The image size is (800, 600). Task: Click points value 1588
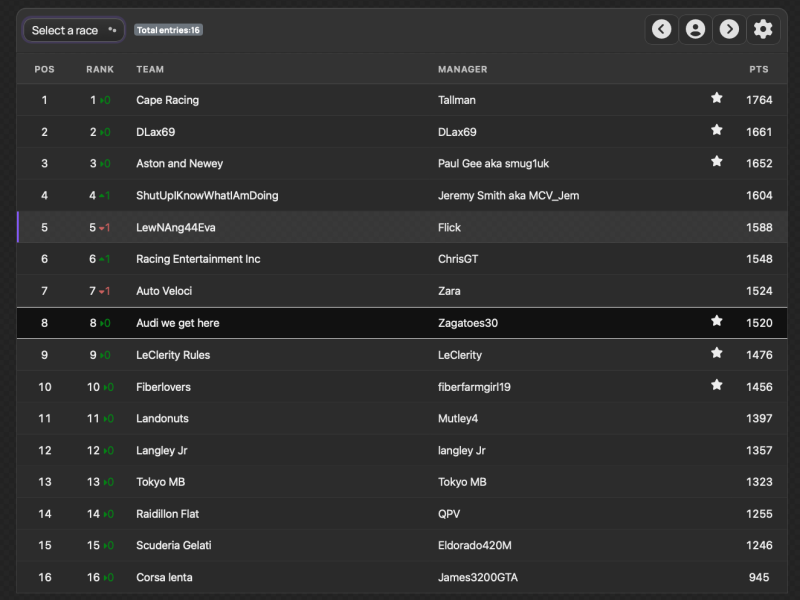click(759, 228)
